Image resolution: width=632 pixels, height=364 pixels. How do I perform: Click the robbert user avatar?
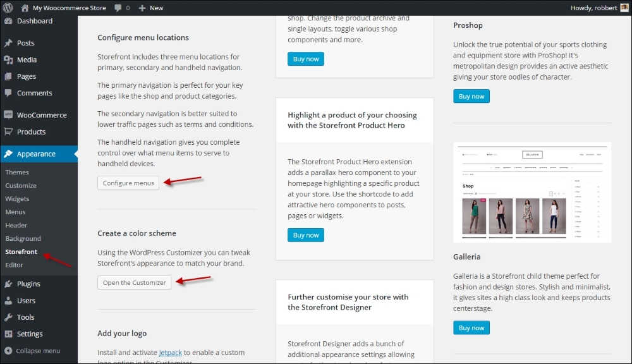pos(624,8)
